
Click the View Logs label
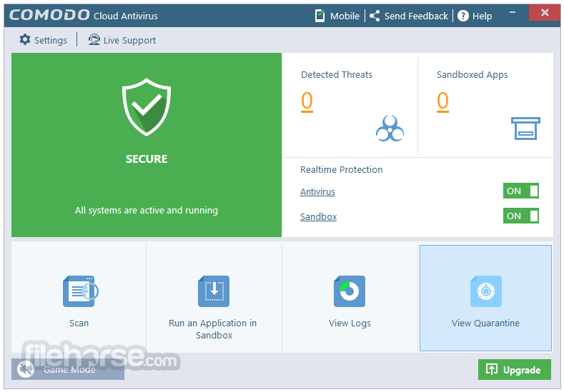(x=350, y=323)
